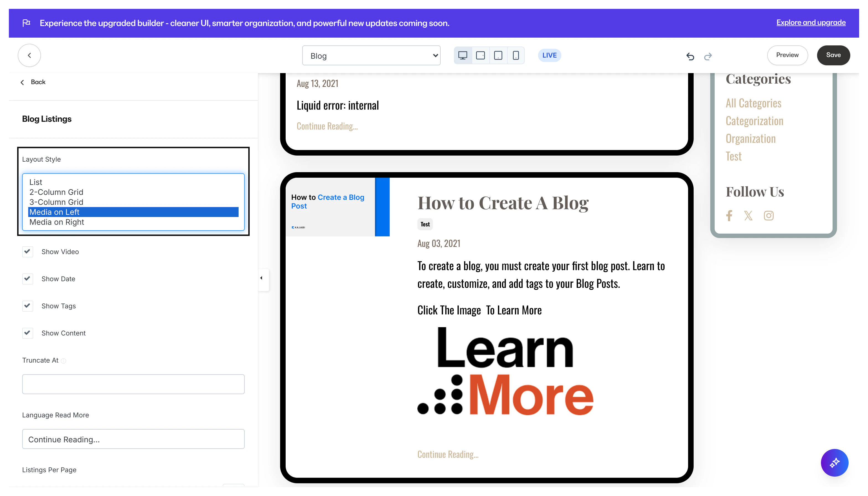Open the Instagram social icon

769,216
